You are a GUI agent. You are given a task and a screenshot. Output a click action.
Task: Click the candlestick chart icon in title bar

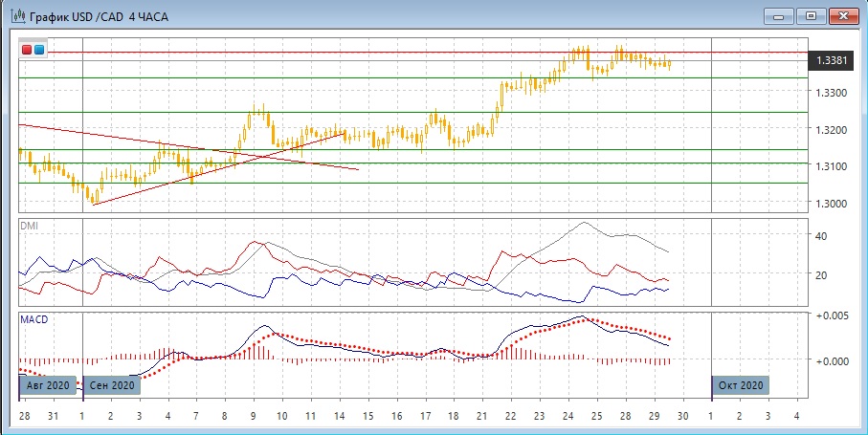(x=14, y=15)
